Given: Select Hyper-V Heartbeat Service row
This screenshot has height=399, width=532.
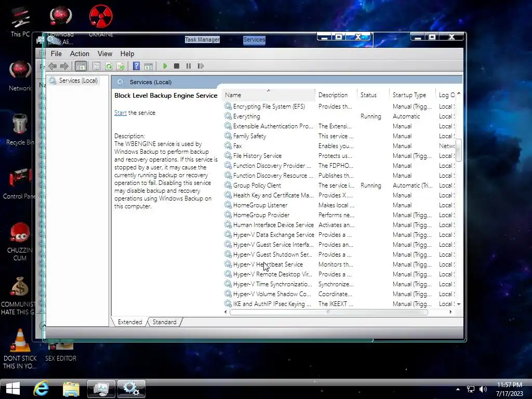Looking at the screenshot, I should [x=339, y=264].
